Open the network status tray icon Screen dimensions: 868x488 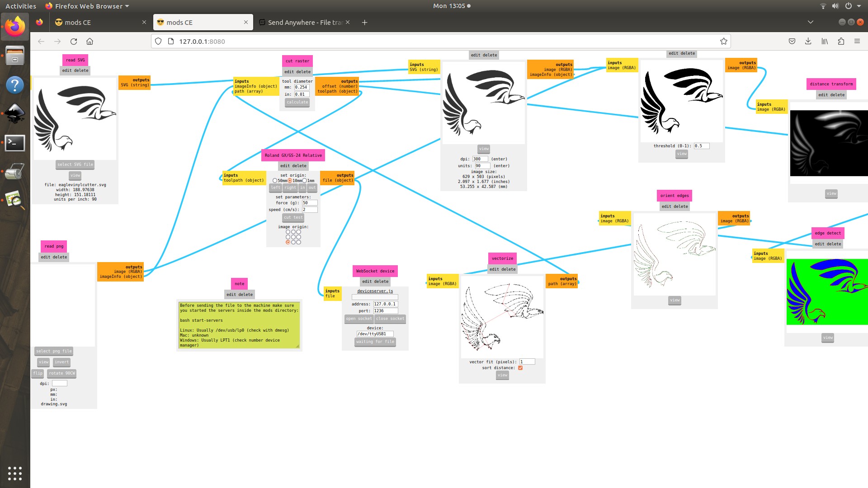[x=823, y=6]
